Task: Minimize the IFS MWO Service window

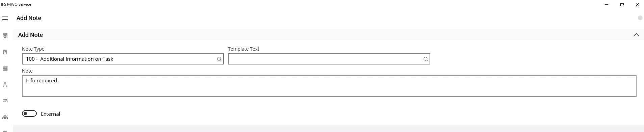Action: [x=607, y=4]
